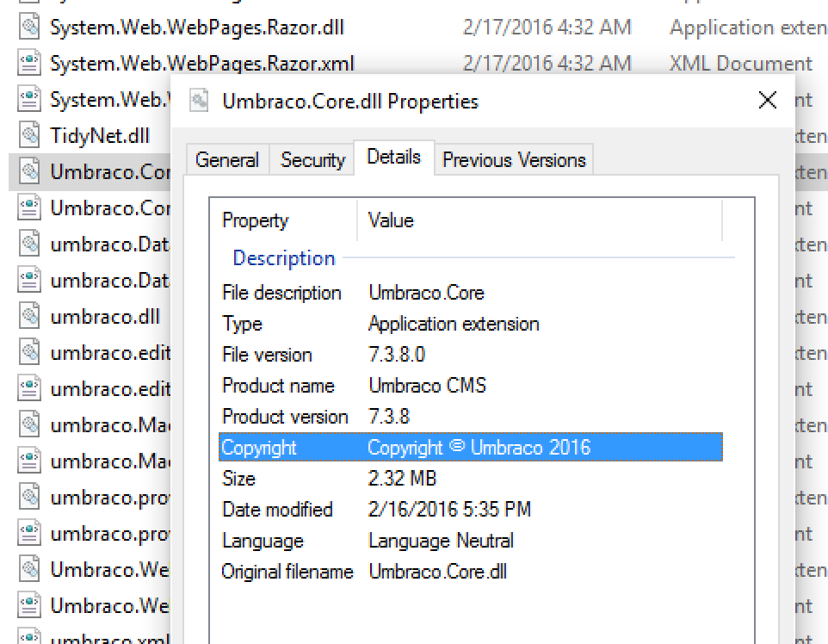Click the modified date of System.Web.WebPages.Razor.dll

[547, 27]
